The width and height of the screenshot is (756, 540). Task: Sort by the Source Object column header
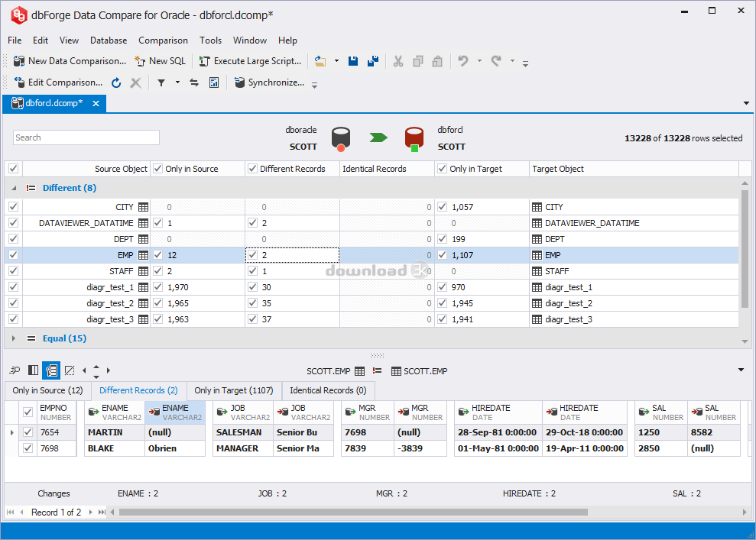[86, 169]
